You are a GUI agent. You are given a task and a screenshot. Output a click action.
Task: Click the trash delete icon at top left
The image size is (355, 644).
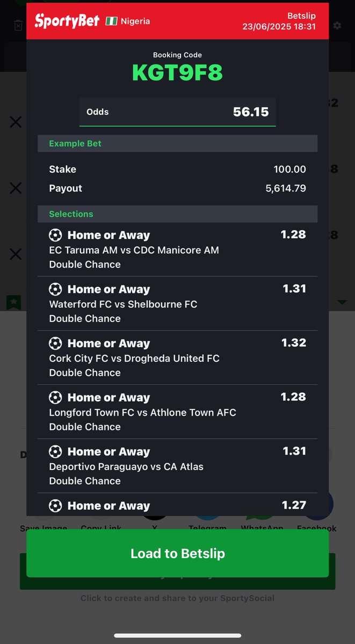tap(18, 25)
